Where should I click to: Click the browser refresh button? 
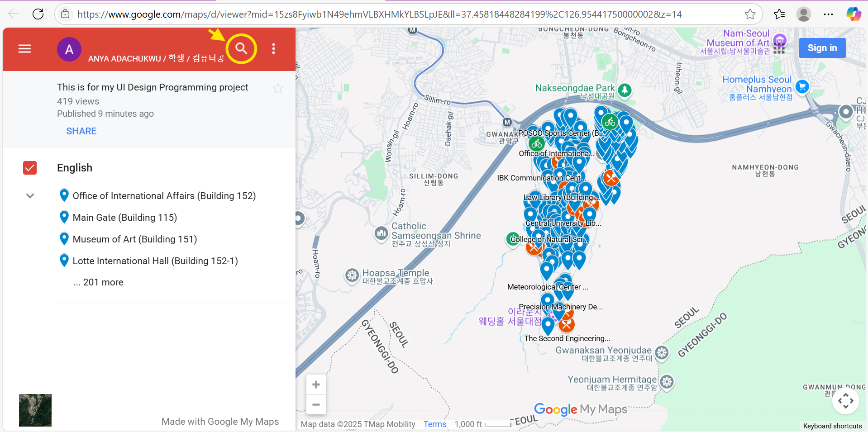click(x=38, y=14)
